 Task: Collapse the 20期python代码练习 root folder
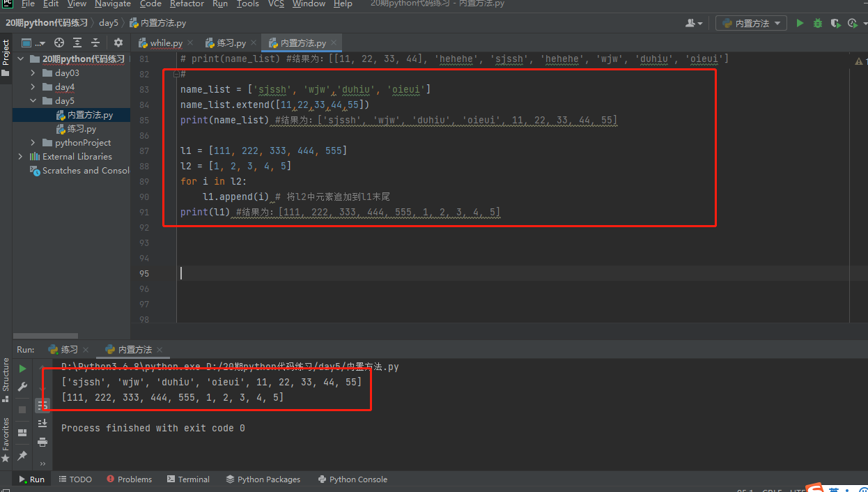click(x=21, y=59)
